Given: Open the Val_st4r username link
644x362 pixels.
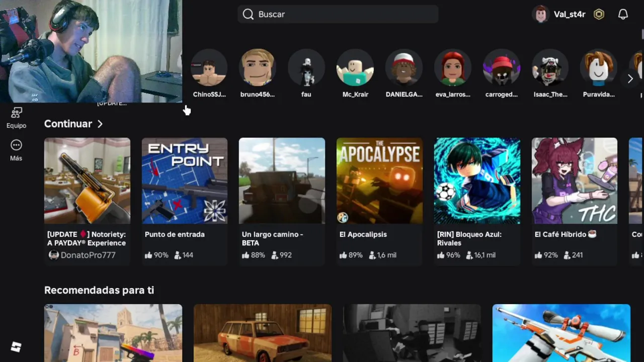Looking at the screenshot, I should coord(570,14).
